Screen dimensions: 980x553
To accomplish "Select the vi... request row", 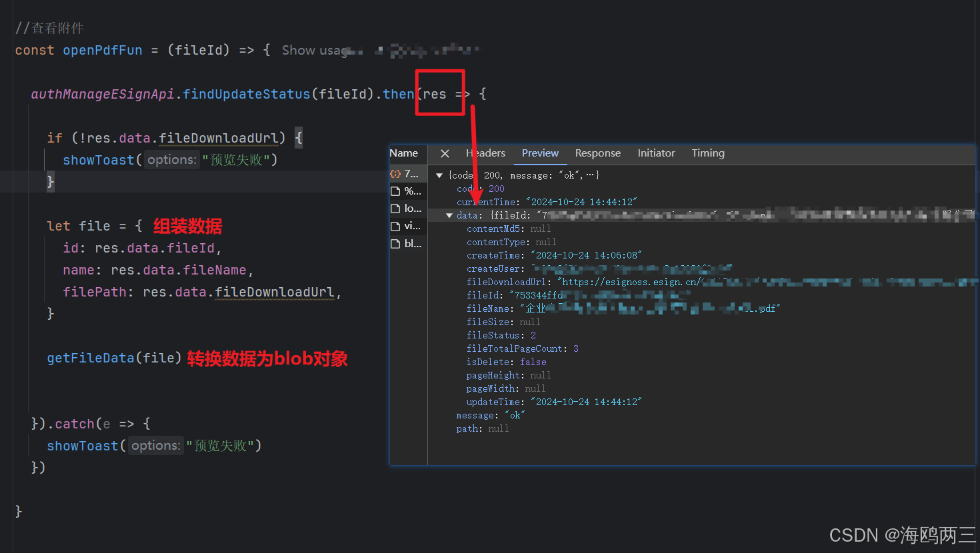I will 408,227.
